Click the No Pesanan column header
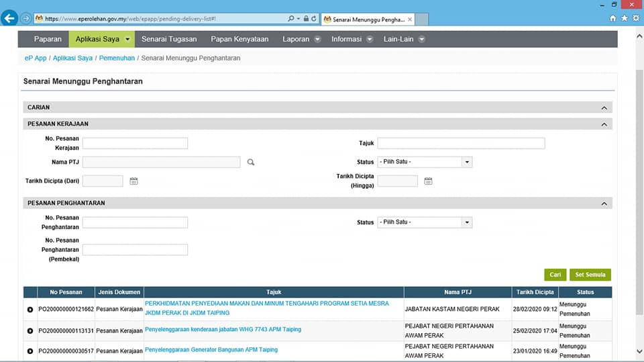 (x=66, y=292)
